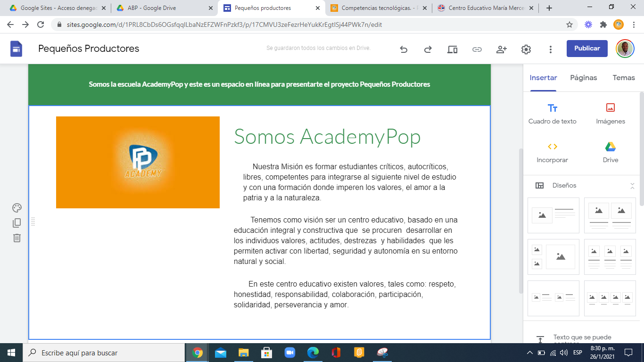
Task: Switch to Competencias tecnológicas tab
Action: 379,8
